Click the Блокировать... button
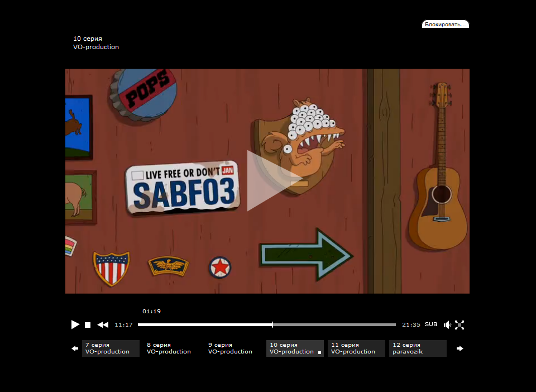 (x=446, y=24)
